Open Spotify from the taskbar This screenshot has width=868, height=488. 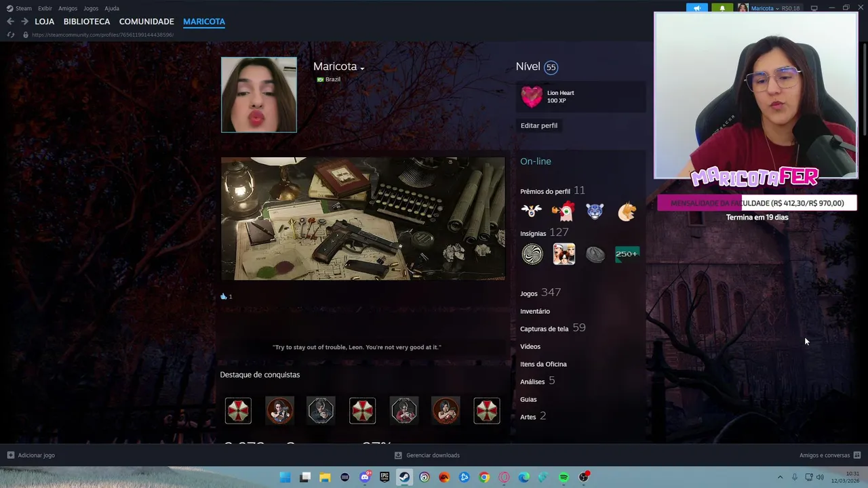(x=564, y=477)
